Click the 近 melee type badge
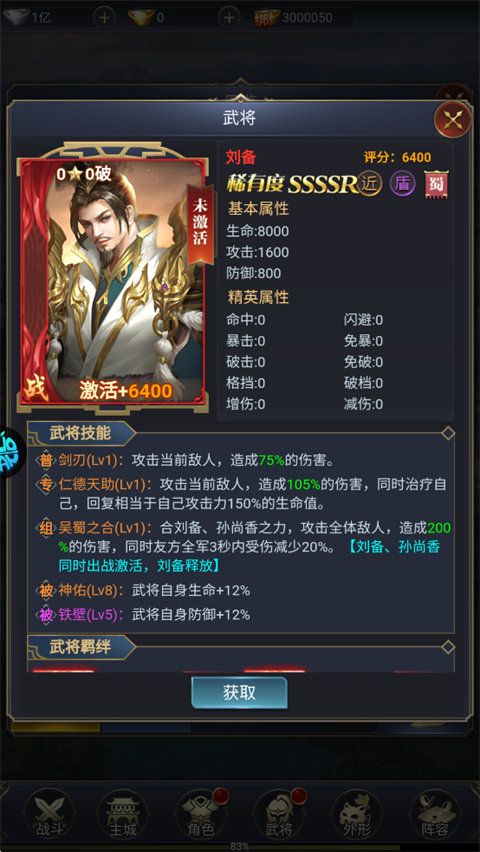Viewport: 480px width, 852px height. click(x=370, y=185)
